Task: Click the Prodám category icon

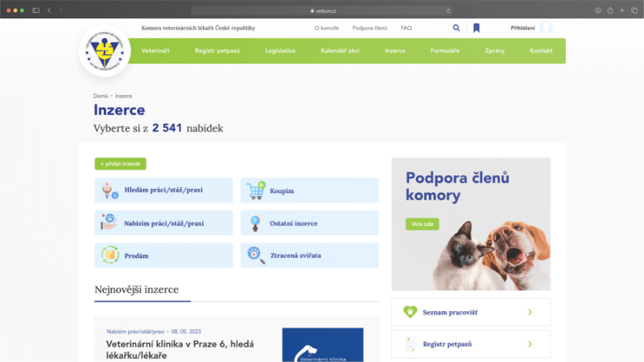Action: pyautogui.click(x=109, y=255)
